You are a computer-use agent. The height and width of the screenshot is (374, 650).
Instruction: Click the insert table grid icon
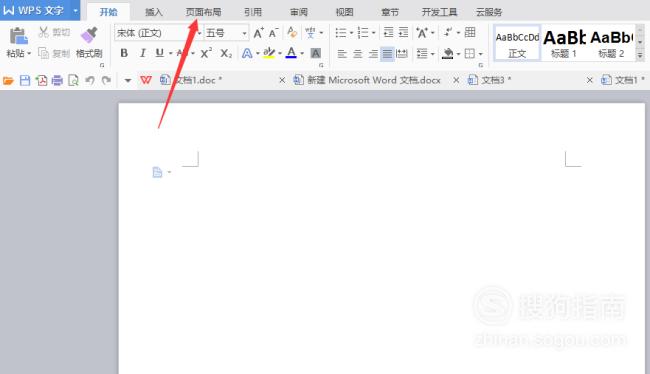pyautogui.click(x=470, y=32)
